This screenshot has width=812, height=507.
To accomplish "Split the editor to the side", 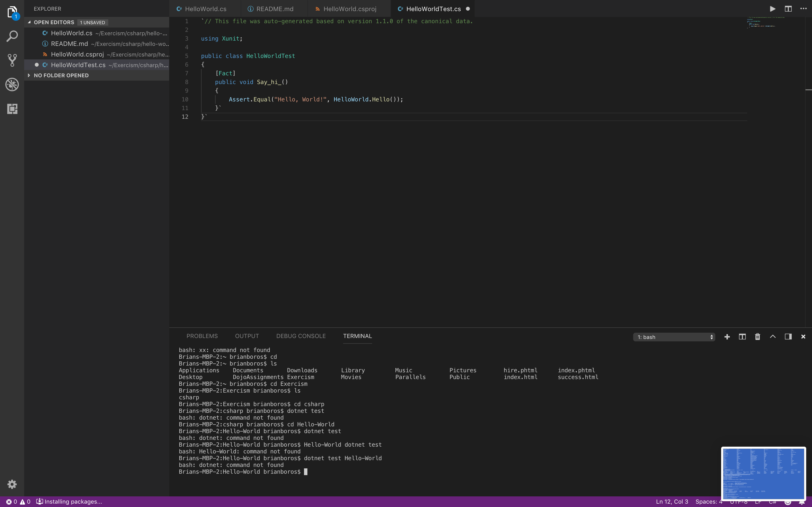I will point(788,9).
